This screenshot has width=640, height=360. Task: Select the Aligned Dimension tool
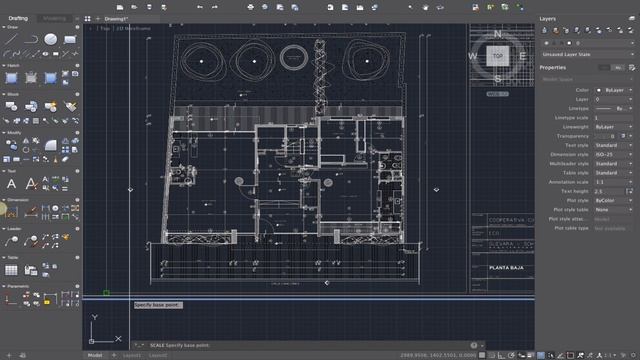(x=31, y=212)
